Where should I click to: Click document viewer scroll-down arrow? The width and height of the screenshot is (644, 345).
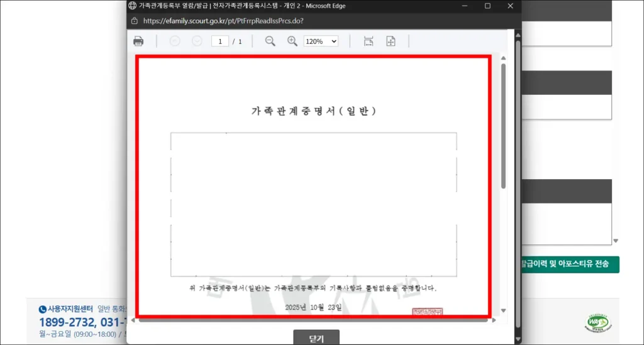tap(504, 310)
